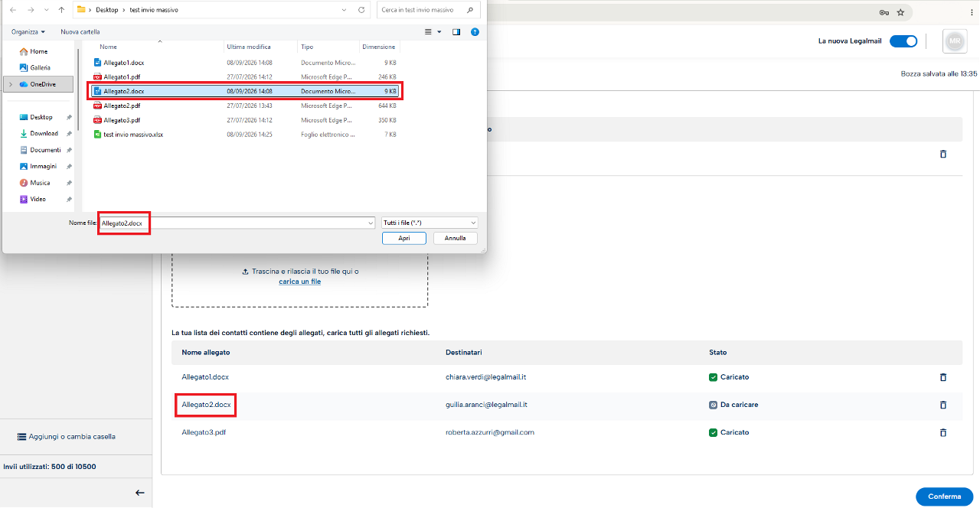Click the carica un file link
Image resolution: width=980 pixels, height=508 pixels.
(x=300, y=282)
